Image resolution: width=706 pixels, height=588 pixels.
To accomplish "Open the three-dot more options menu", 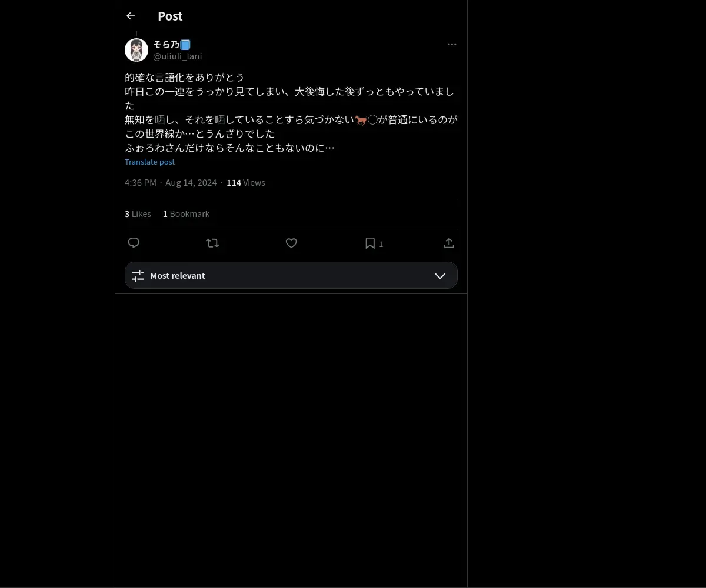I will click(x=452, y=44).
